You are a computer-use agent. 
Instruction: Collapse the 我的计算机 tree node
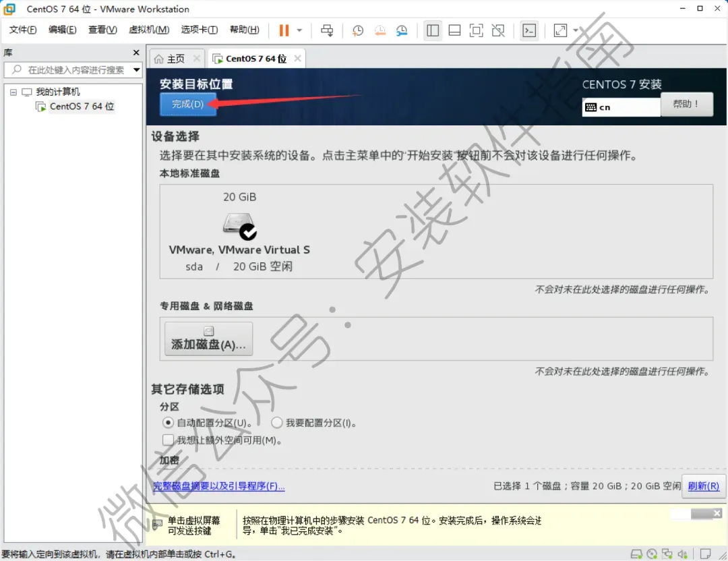(x=13, y=92)
